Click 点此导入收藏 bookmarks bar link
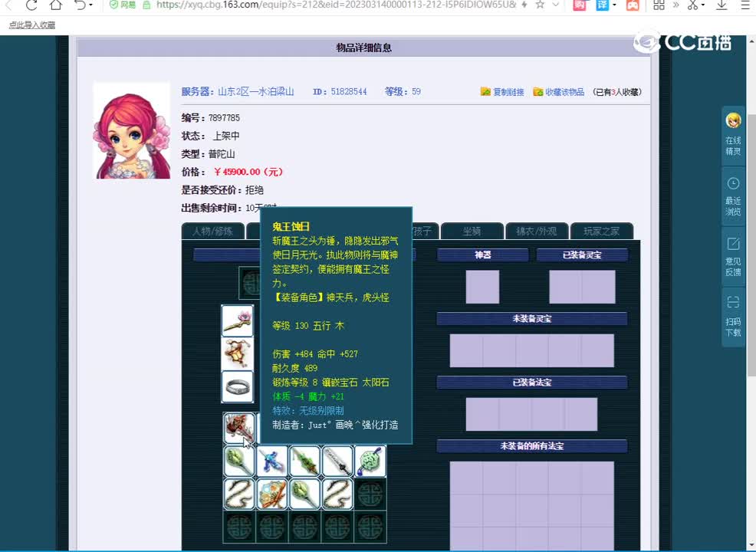Image resolution: width=756 pixels, height=552 pixels. (32, 25)
